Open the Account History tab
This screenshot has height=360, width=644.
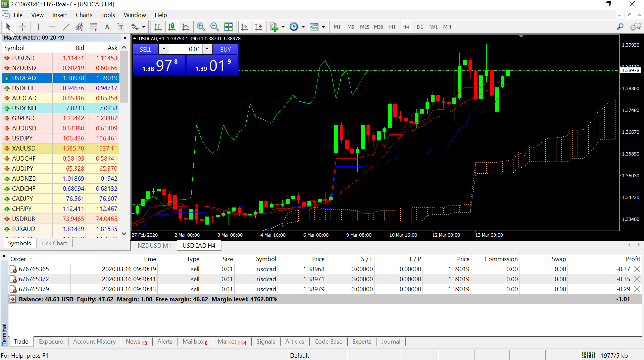[x=94, y=342]
